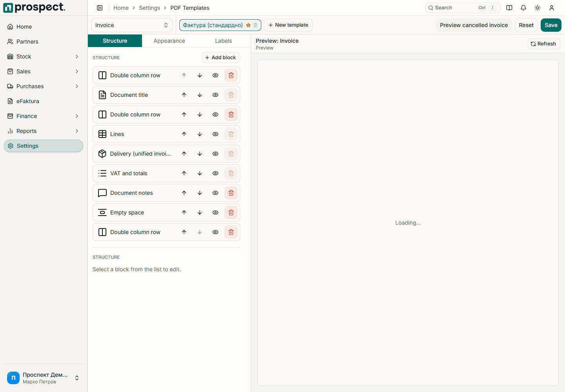
Task: Click the Settings breadcrumb link
Action: pyautogui.click(x=149, y=8)
